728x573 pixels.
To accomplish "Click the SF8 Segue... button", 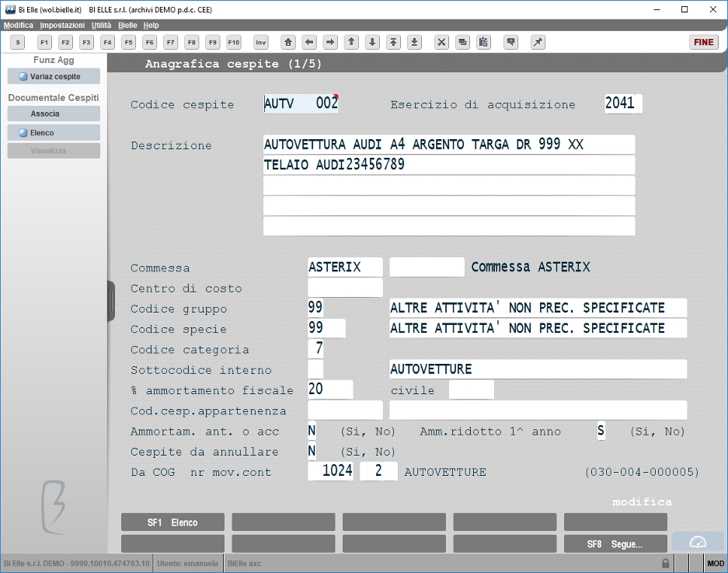I will pos(615,543).
